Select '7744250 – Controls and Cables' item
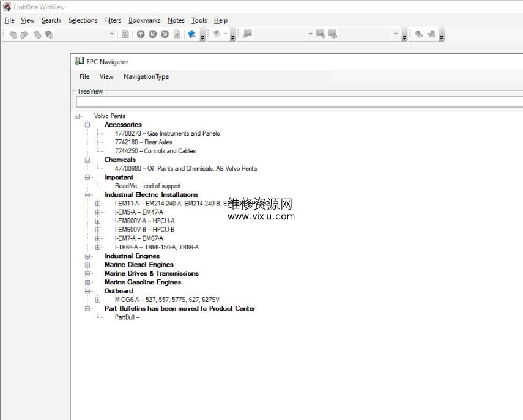Screen dimensions: 523x420 point(155,151)
